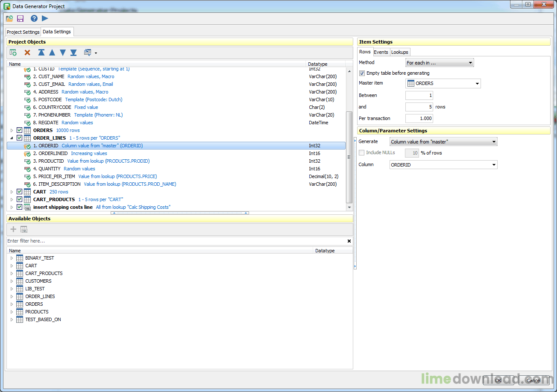Click the add SQL statement icon
557x392 pixels.
pyautogui.click(x=24, y=229)
